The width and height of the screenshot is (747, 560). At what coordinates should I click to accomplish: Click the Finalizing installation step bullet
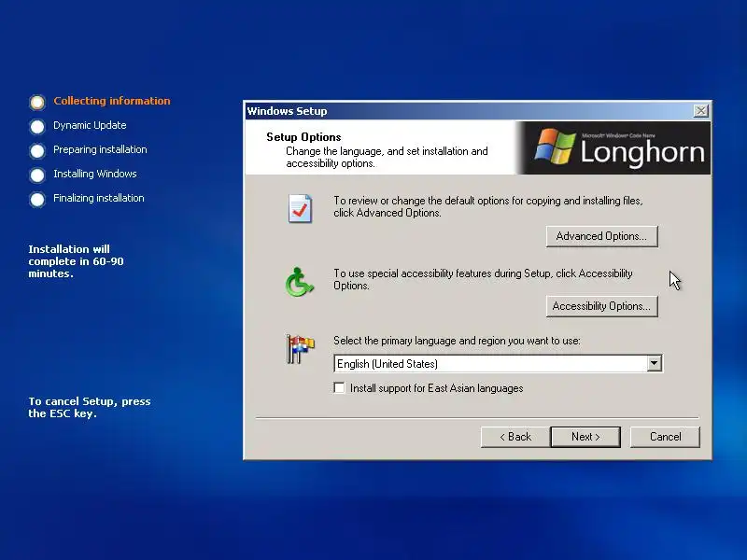[x=37, y=199]
